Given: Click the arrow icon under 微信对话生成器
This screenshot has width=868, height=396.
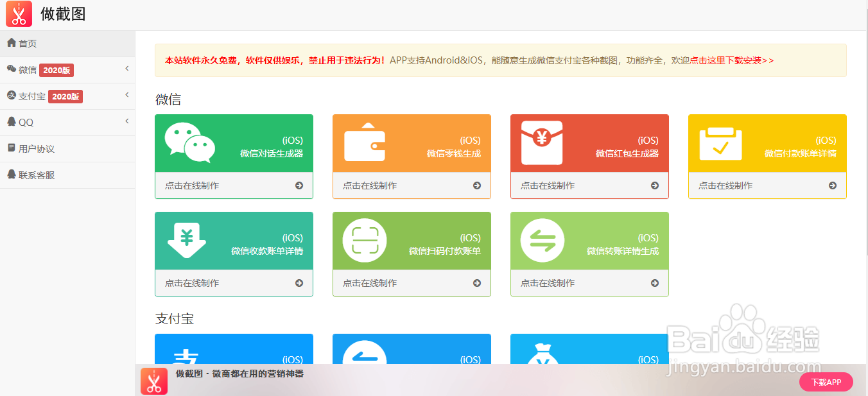Looking at the screenshot, I should click(x=299, y=185).
